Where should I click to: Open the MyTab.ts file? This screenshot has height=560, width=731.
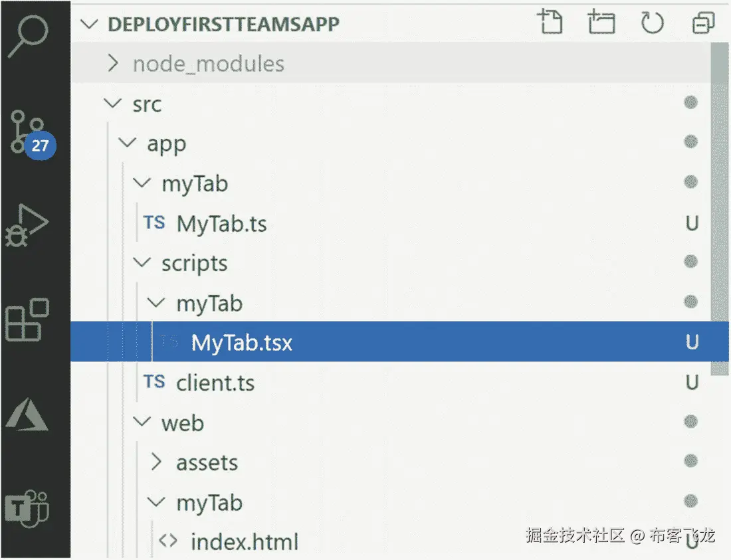pos(221,224)
